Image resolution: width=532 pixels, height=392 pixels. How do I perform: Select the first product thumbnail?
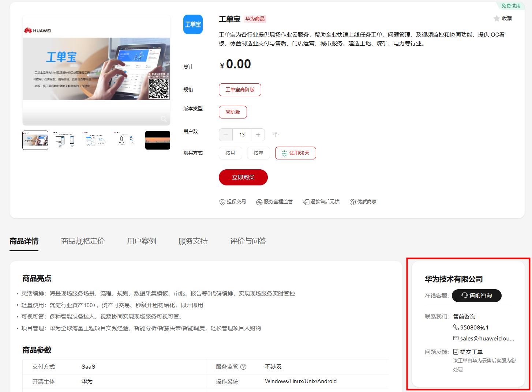point(35,140)
